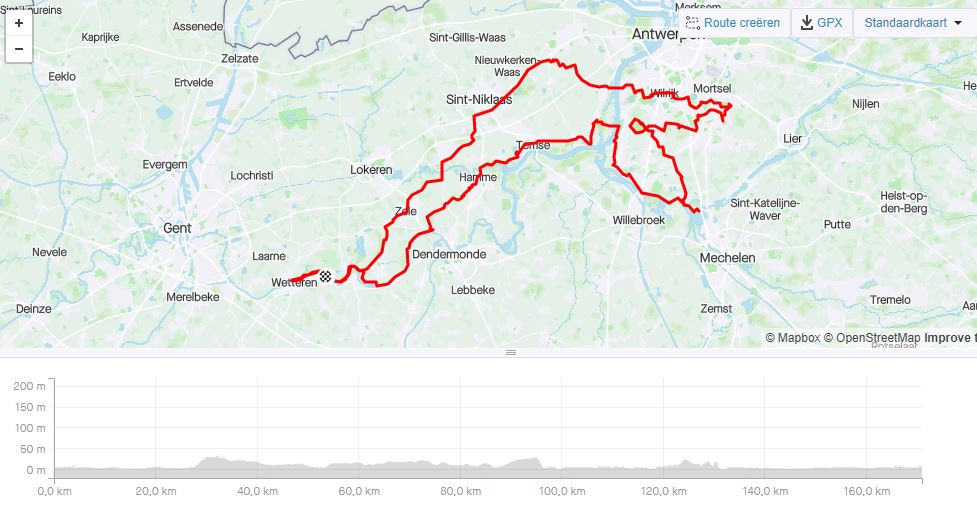Open the Standaardkaart map style dropdown
Screen dimensions: 977x515
(915, 23)
